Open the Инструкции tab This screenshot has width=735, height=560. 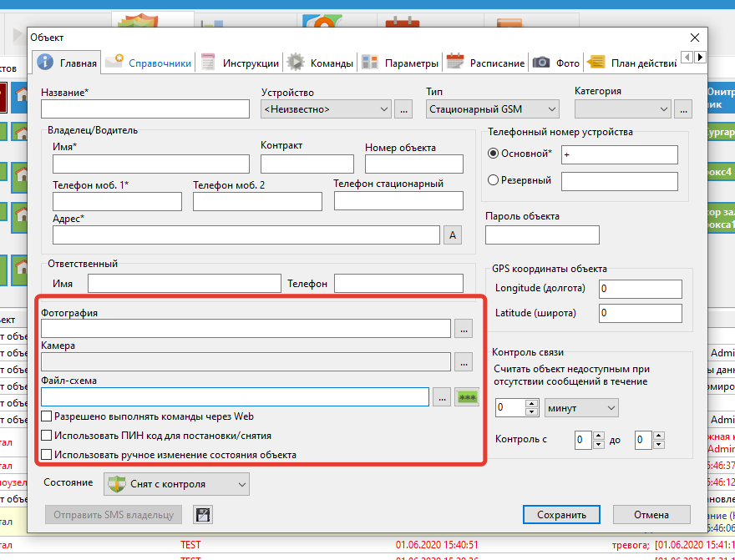pyautogui.click(x=240, y=63)
